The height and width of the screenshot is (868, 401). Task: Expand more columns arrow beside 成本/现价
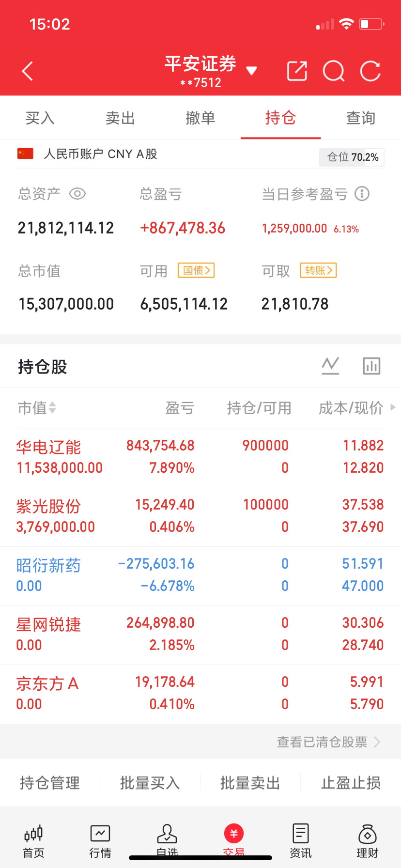click(393, 407)
